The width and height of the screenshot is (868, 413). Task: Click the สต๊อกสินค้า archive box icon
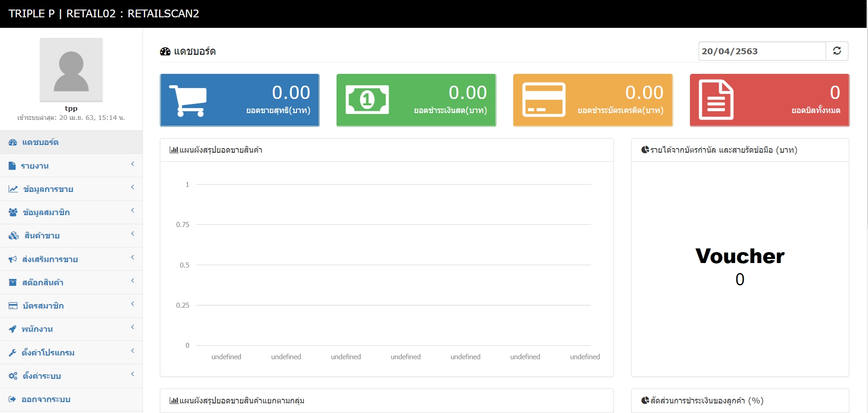13,282
